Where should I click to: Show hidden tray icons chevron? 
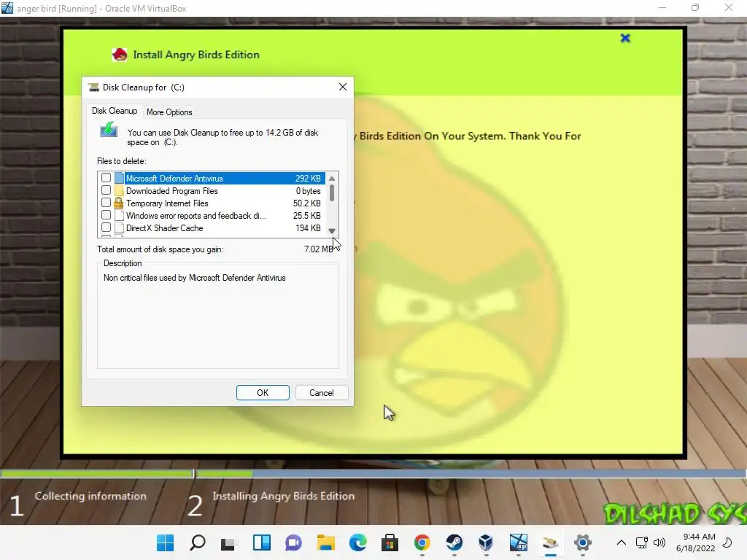[622, 542]
